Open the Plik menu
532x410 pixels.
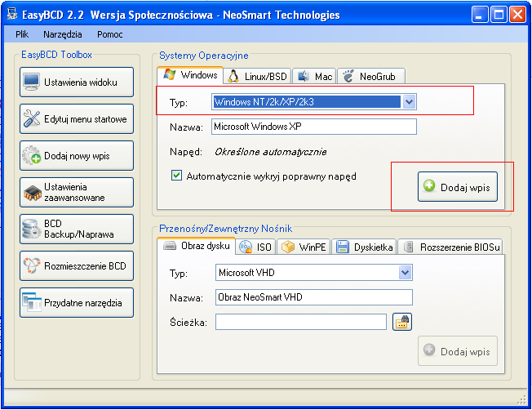pos(22,34)
